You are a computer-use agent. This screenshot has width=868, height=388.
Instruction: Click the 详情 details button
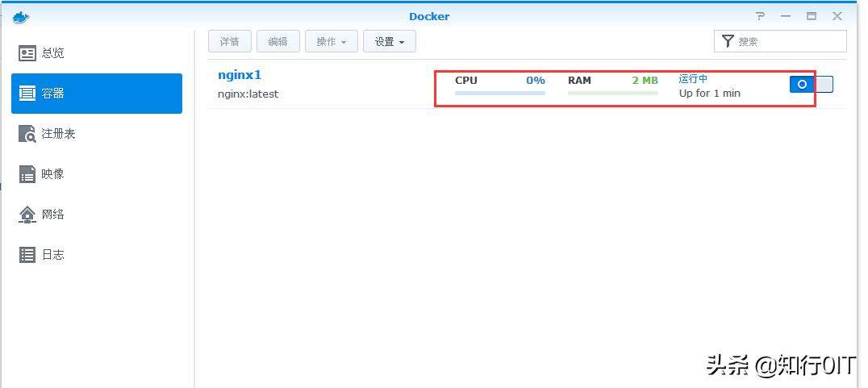click(x=230, y=41)
